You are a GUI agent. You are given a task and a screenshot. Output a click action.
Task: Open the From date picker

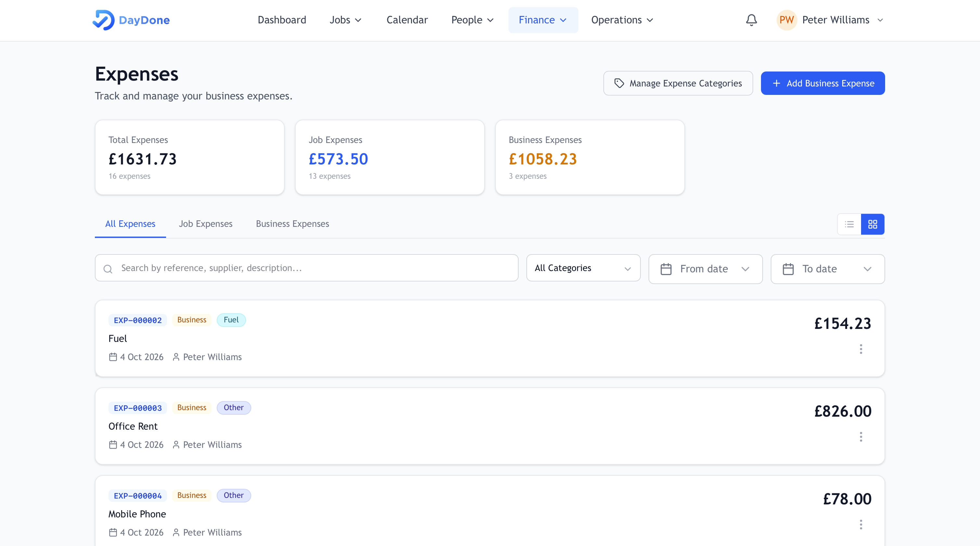click(705, 269)
